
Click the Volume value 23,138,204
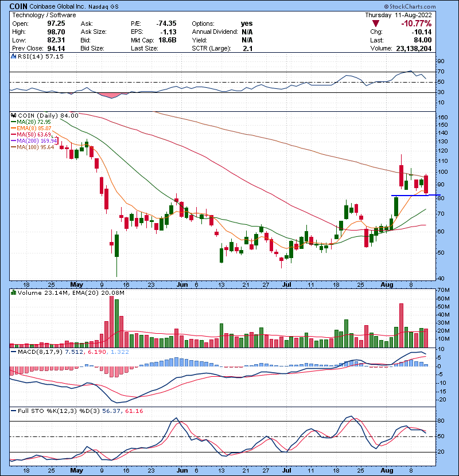(x=414, y=49)
